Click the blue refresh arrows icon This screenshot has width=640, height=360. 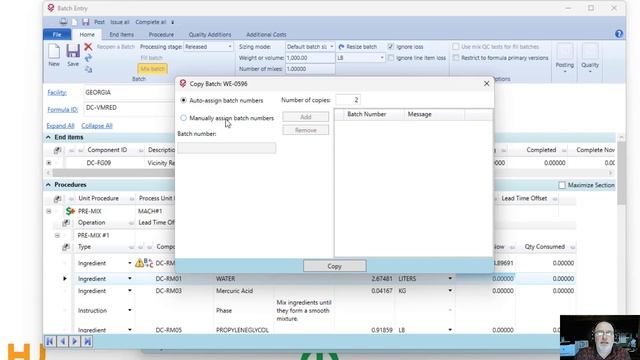pyautogui.click(x=88, y=58)
